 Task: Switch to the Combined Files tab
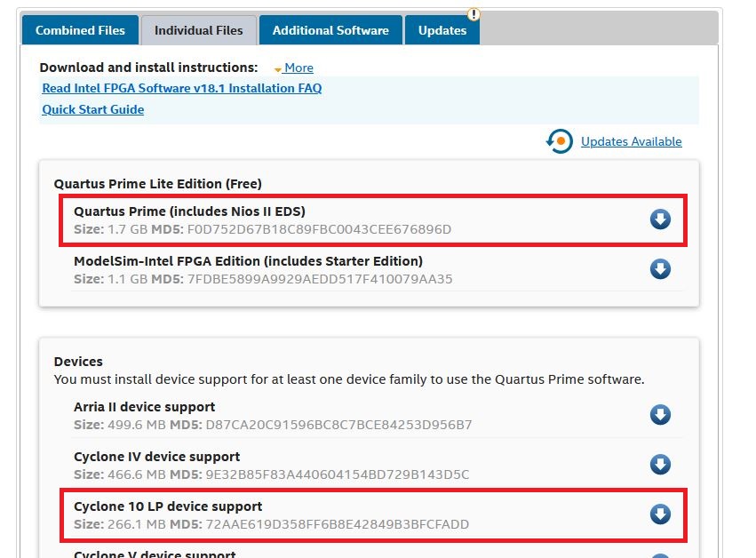80,30
